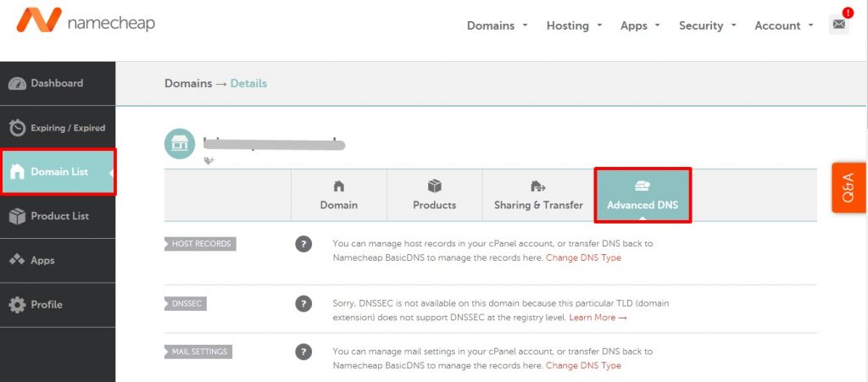The height and width of the screenshot is (382, 868).
Task: Open the mail notifications envelope icon
Action: click(x=838, y=25)
